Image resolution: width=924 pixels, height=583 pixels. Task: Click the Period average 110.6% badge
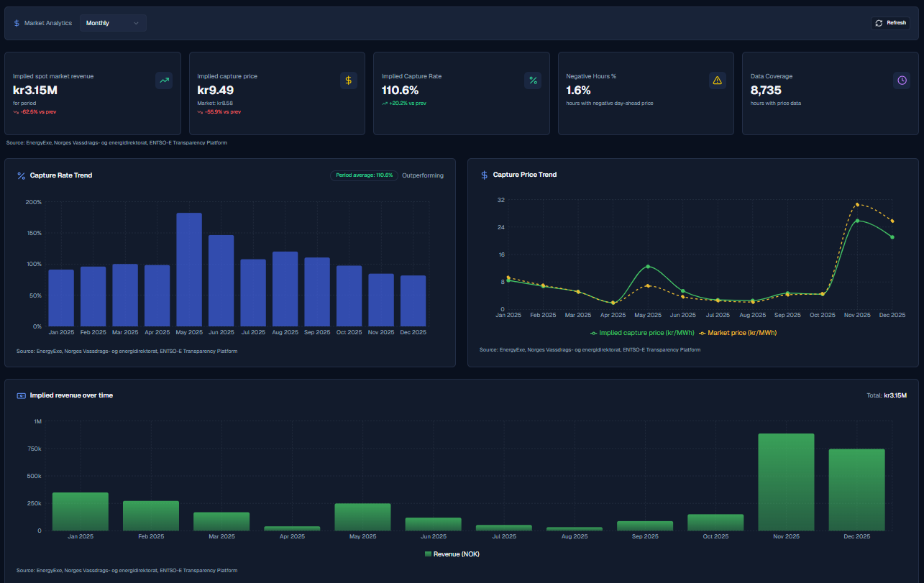tap(364, 175)
